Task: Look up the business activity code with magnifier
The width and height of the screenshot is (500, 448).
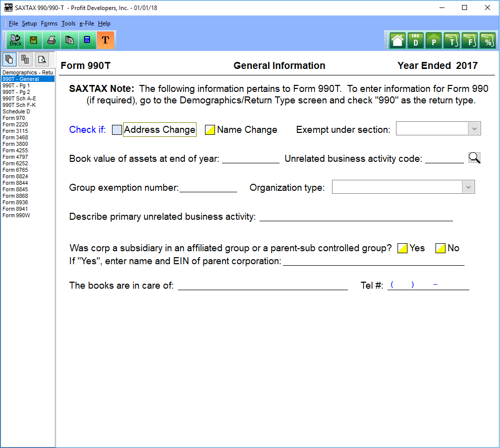Action: pos(474,158)
